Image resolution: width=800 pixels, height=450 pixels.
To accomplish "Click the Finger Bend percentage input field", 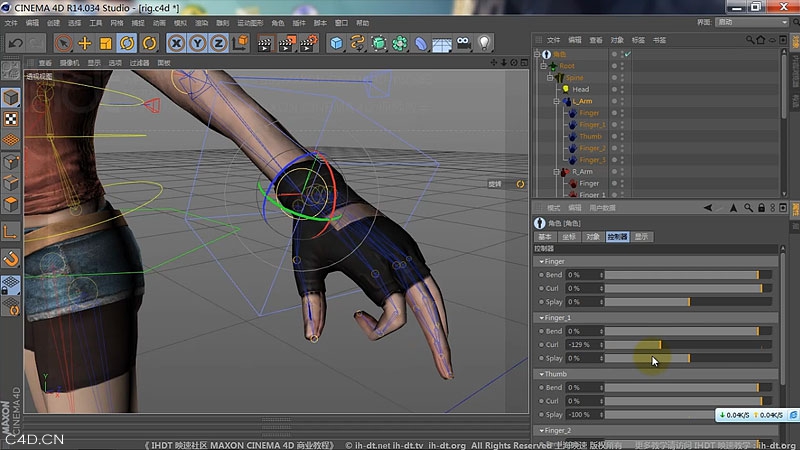I will click(584, 274).
